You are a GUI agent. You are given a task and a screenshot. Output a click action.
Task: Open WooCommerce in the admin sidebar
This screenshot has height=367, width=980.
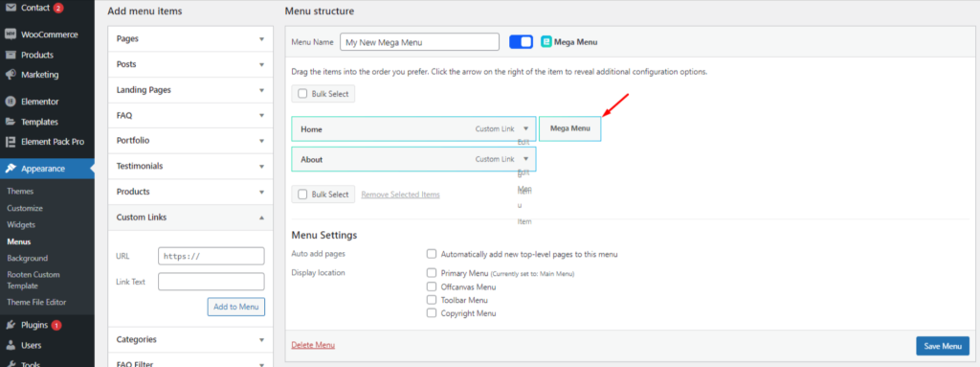point(50,34)
